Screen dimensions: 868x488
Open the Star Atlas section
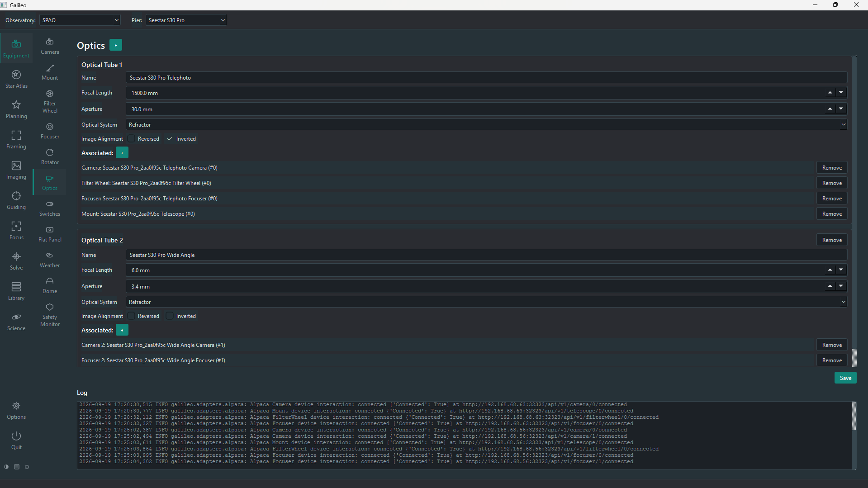(x=16, y=79)
